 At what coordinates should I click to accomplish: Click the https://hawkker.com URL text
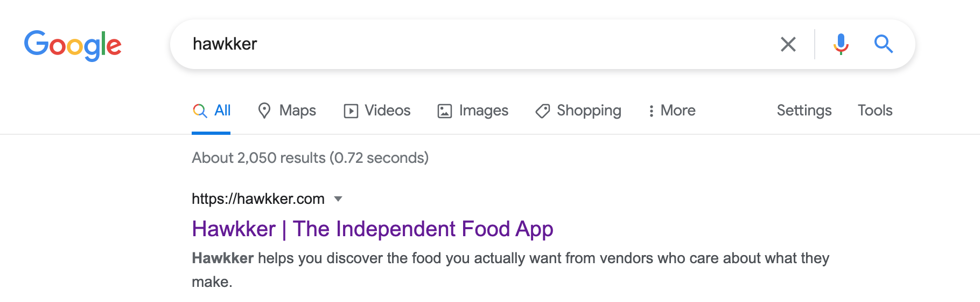(x=258, y=199)
